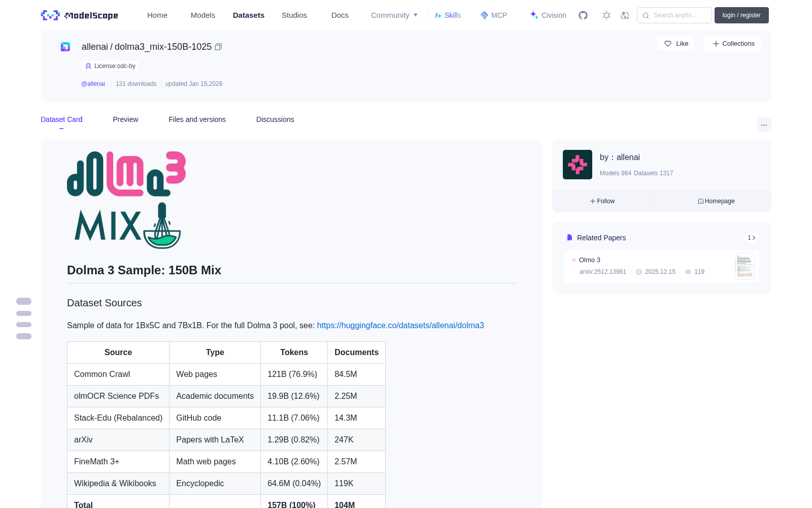Go to Home in navigation
Image resolution: width=812 pixels, height=508 pixels.
click(x=157, y=15)
